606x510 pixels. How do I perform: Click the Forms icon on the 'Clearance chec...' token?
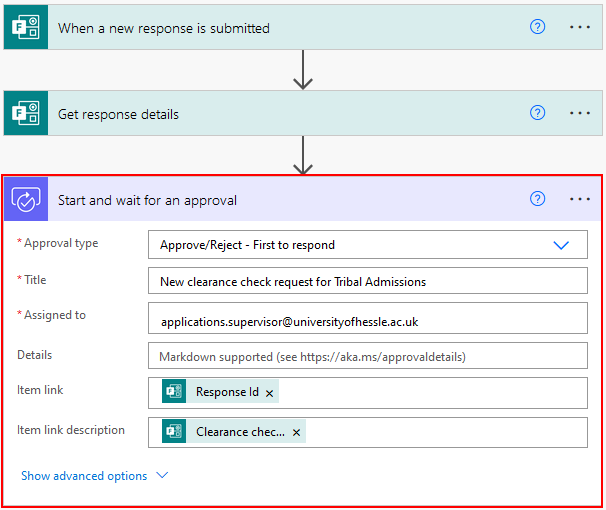(174, 431)
